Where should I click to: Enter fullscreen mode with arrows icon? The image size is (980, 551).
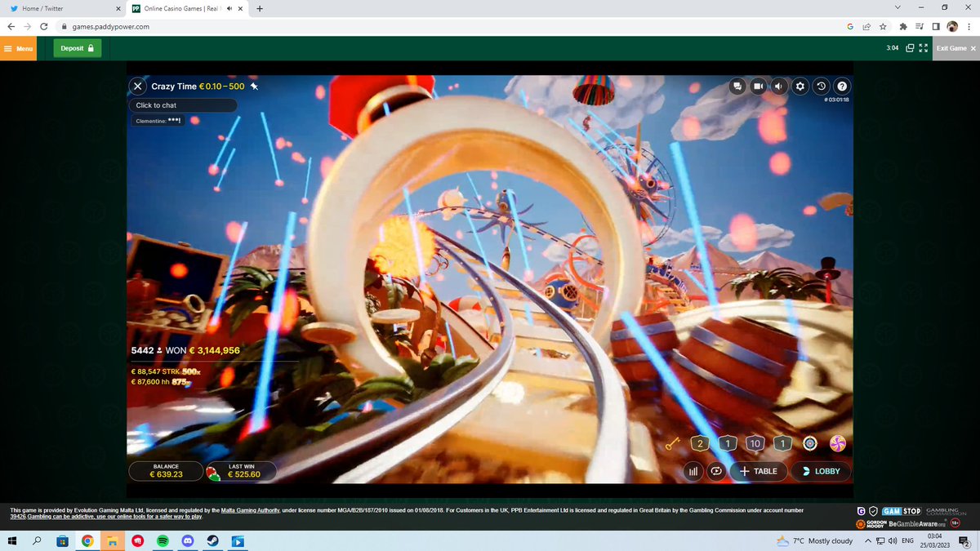click(x=924, y=48)
